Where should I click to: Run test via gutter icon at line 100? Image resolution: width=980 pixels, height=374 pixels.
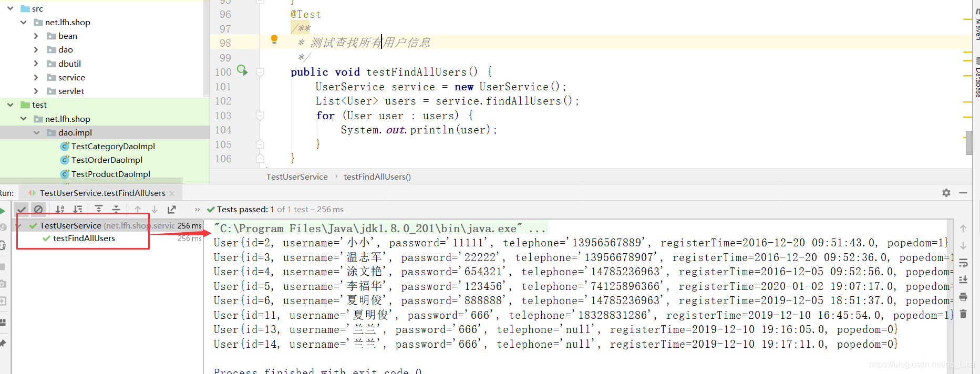(242, 70)
